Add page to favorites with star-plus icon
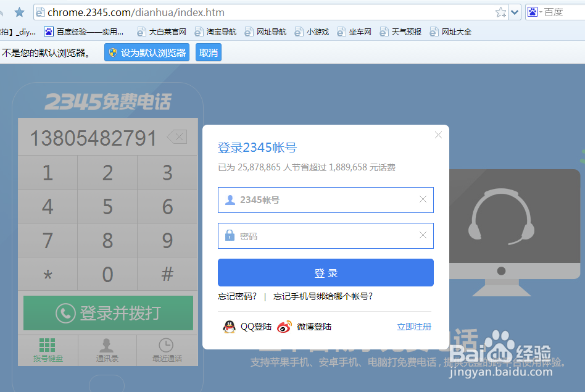The image size is (585, 392). click(x=500, y=12)
